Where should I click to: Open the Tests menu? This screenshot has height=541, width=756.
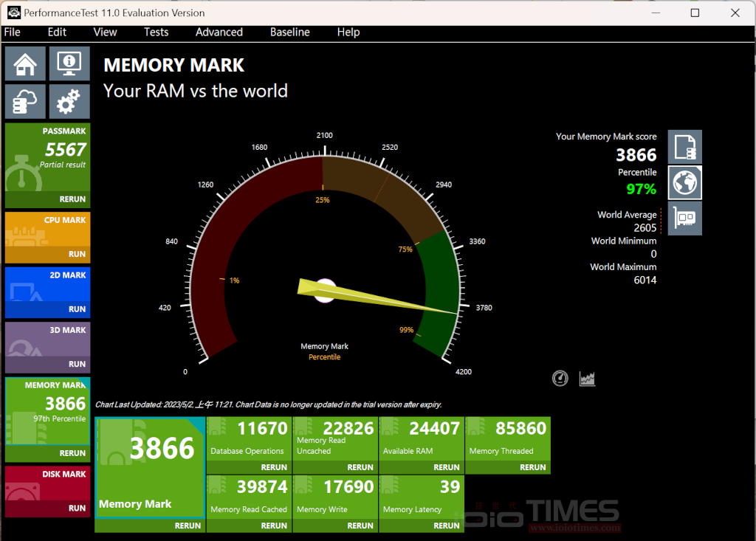156,32
